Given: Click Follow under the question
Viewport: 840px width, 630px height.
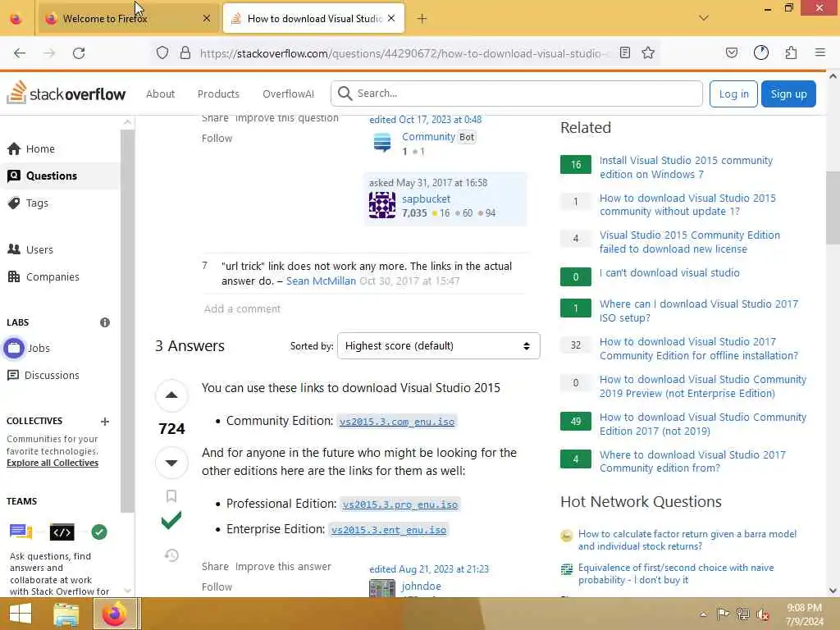Looking at the screenshot, I should pos(217,138).
